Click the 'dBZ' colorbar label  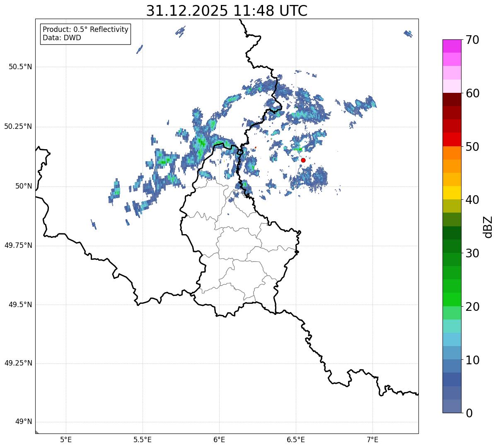point(488,227)
